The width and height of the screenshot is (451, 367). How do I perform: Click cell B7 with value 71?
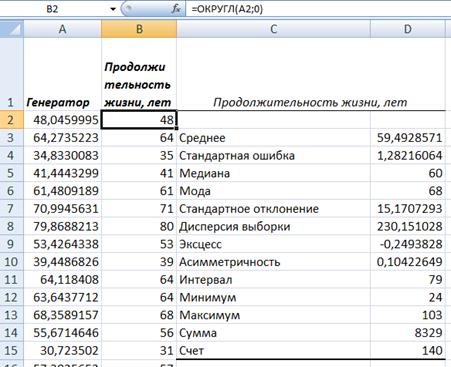pos(139,208)
